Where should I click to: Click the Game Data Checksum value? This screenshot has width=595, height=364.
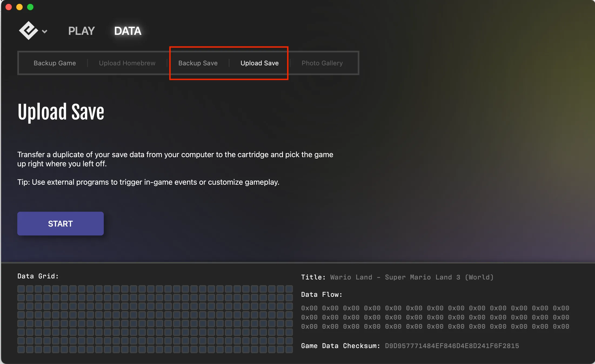click(452, 346)
